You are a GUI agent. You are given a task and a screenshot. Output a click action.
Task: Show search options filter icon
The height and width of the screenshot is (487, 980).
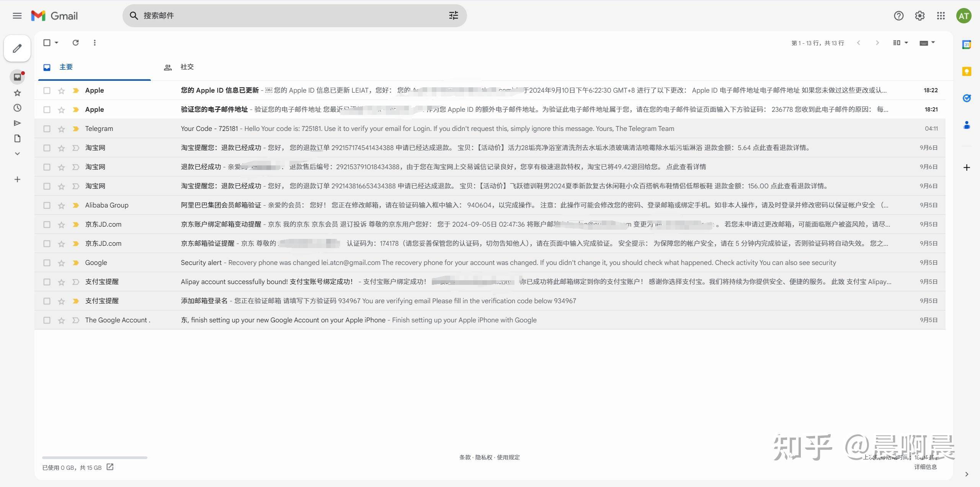coord(454,16)
